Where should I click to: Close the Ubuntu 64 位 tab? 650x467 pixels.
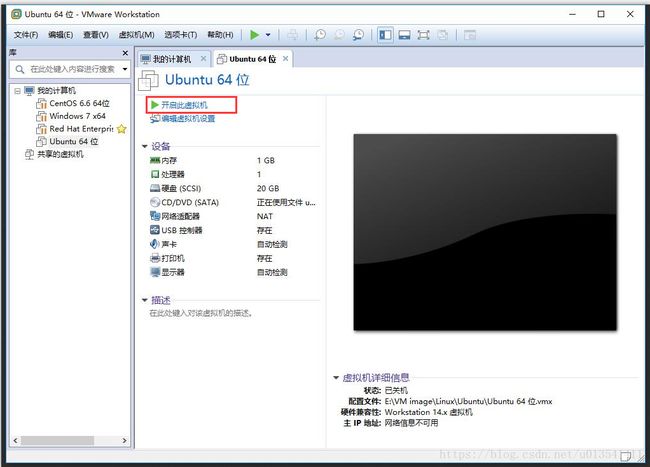(x=286, y=59)
